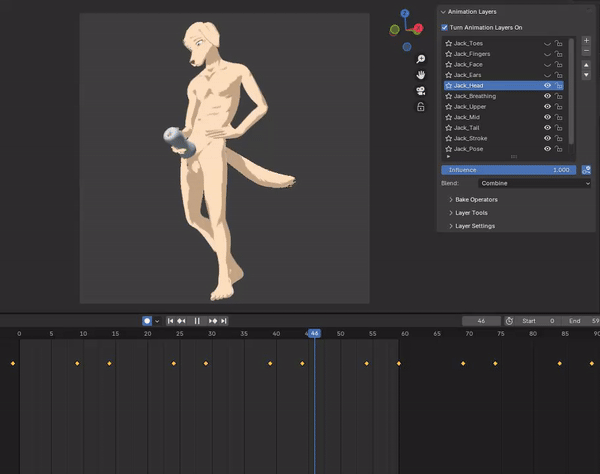
Task: Toggle the auto keying record button
Action: pos(147,321)
